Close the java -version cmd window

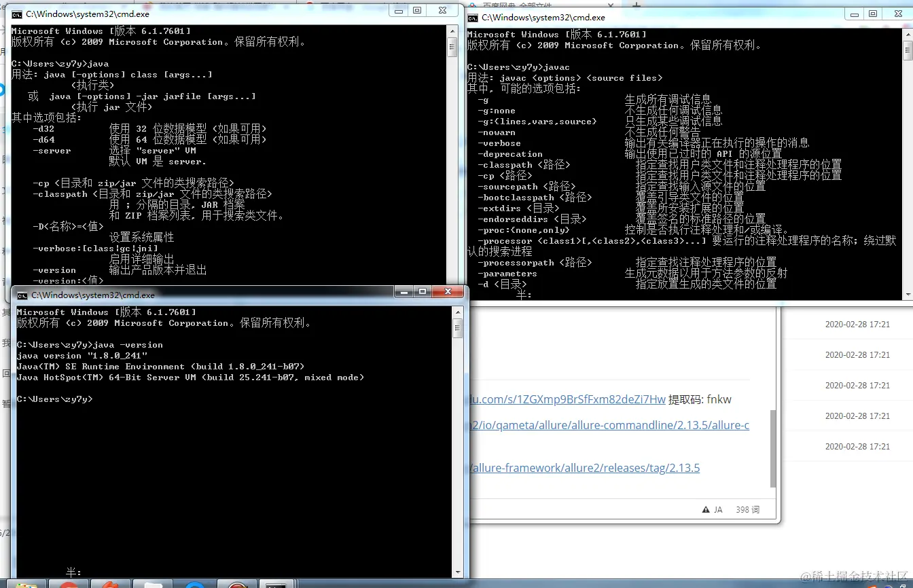pyautogui.click(x=448, y=291)
